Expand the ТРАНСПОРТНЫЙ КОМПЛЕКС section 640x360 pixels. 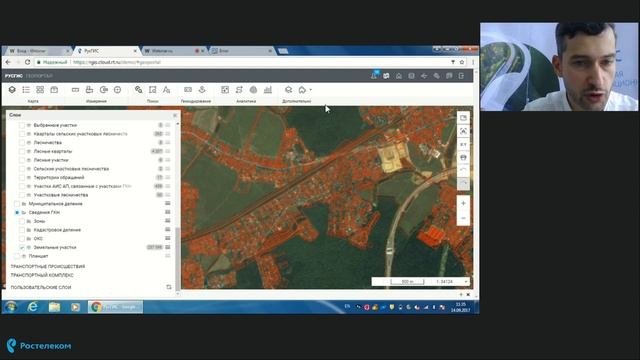click(42, 276)
